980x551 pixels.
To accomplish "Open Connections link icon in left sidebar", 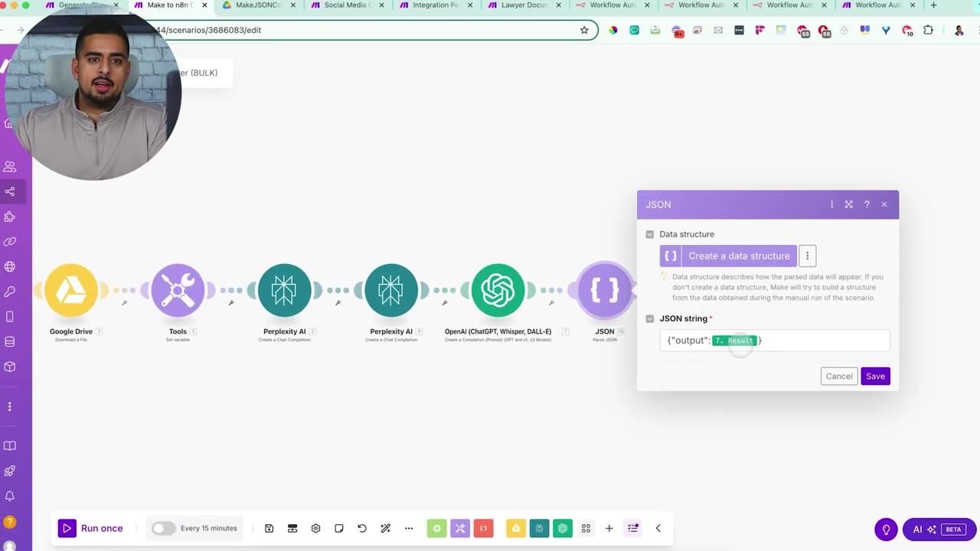I will 10,242.
